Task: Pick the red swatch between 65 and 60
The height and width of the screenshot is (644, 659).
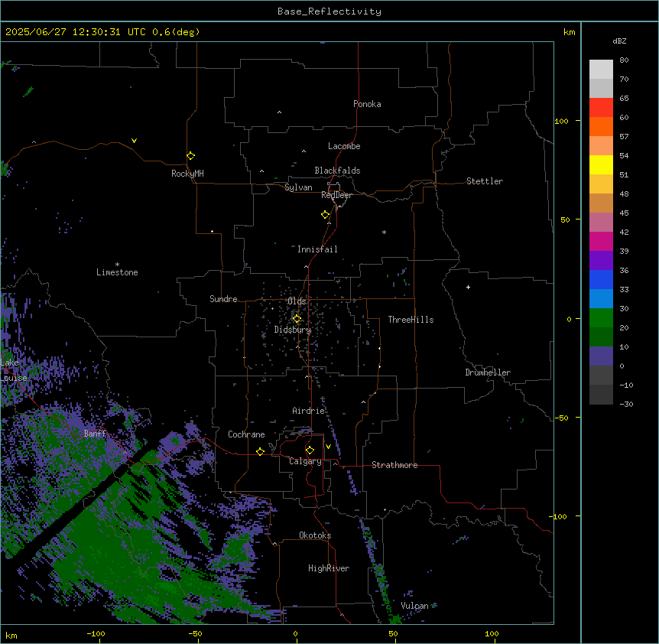Action: click(601, 108)
